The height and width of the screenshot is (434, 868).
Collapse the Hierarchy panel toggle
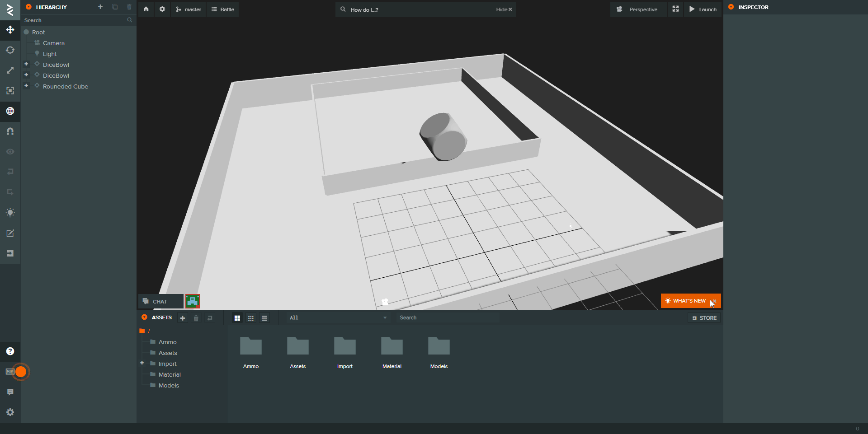[x=28, y=7]
